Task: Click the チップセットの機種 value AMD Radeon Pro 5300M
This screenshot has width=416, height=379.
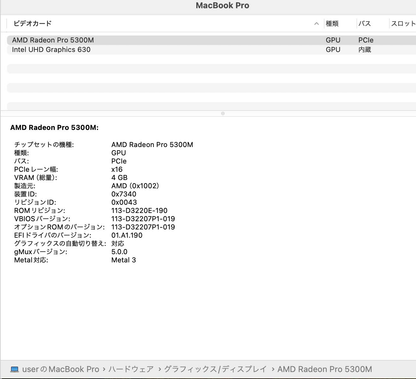Action: point(152,145)
